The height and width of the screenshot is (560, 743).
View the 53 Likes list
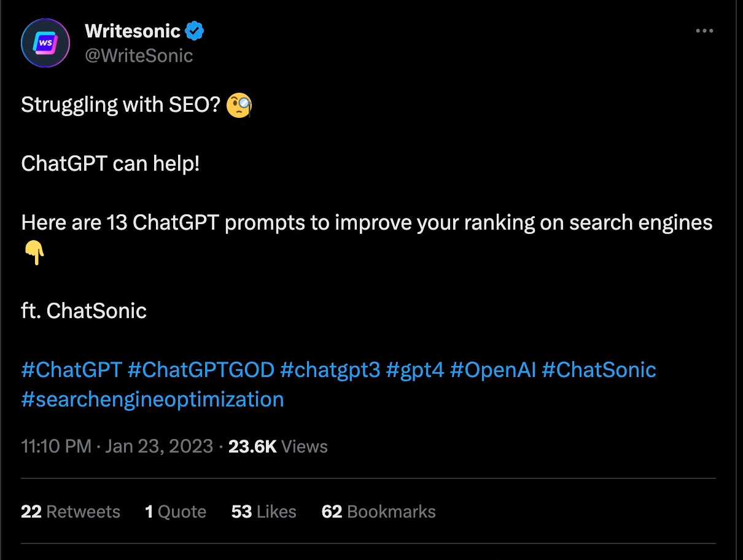tap(263, 512)
